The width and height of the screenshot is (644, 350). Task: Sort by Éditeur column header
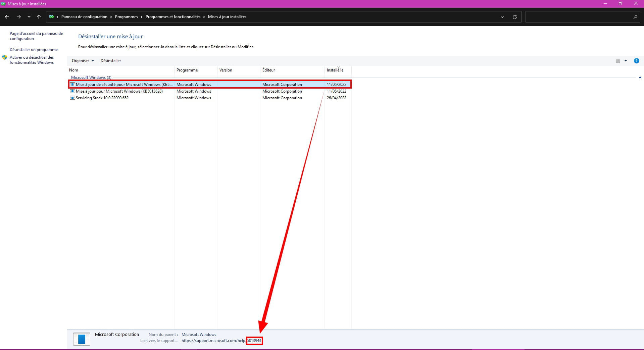click(292, 70)
